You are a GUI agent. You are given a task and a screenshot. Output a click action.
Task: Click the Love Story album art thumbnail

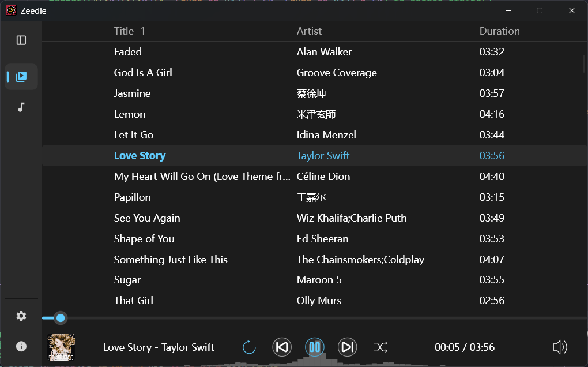pyautogui.click(x=61, y=347)
